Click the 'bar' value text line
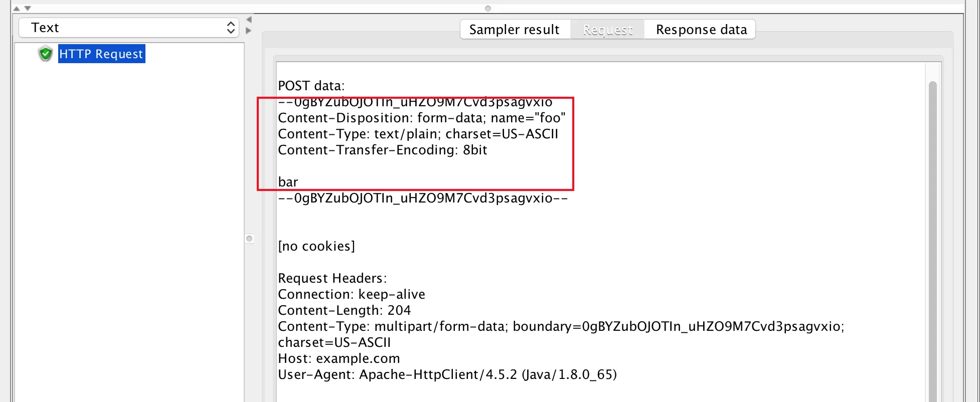This screenshot has height=402, width=980. pos(288,182)
